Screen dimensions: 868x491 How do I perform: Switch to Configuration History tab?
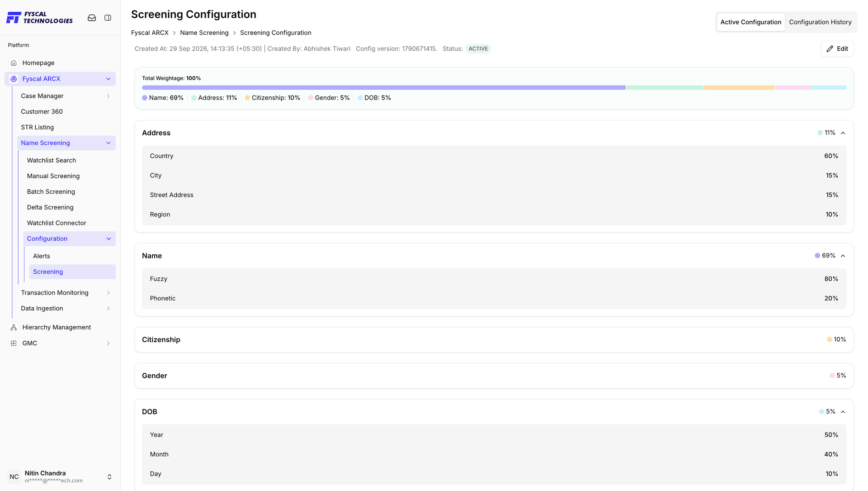[820, 22]
